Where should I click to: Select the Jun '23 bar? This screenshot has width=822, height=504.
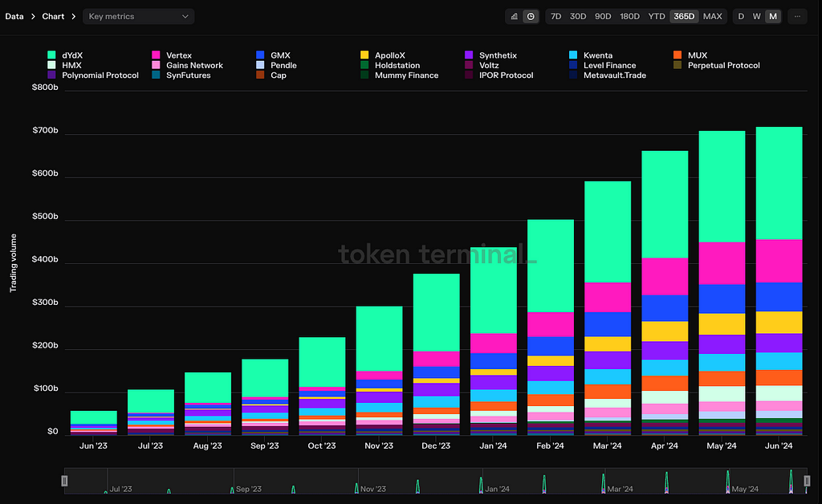93,423
